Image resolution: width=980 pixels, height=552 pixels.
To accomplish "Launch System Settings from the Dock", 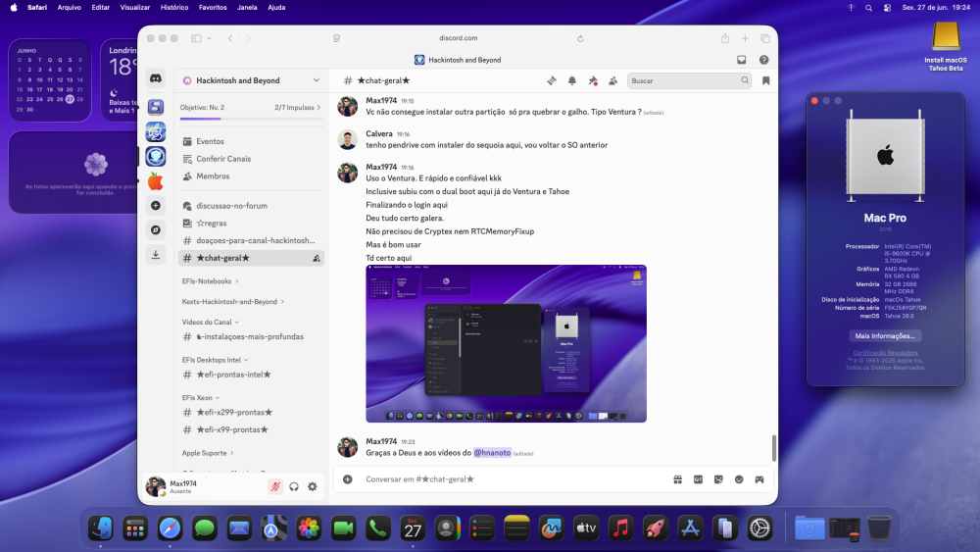I will point(760,528).
